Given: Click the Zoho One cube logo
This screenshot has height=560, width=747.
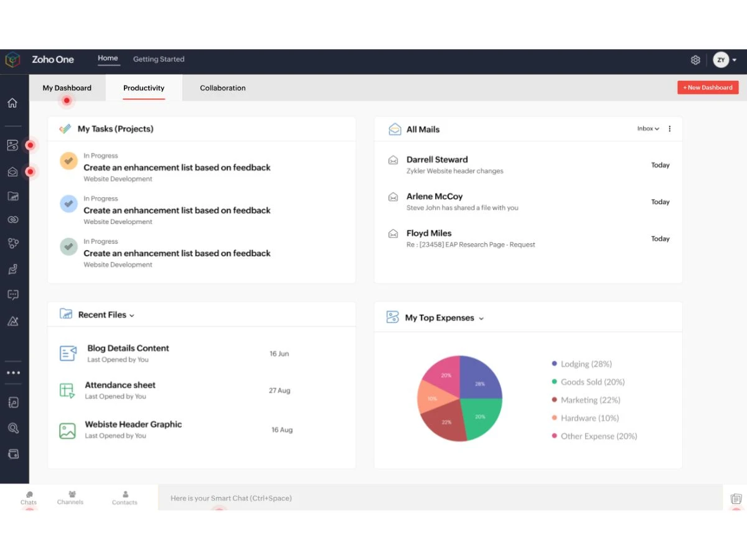Looking at the screenshot, I should click(x=13, y=60).
